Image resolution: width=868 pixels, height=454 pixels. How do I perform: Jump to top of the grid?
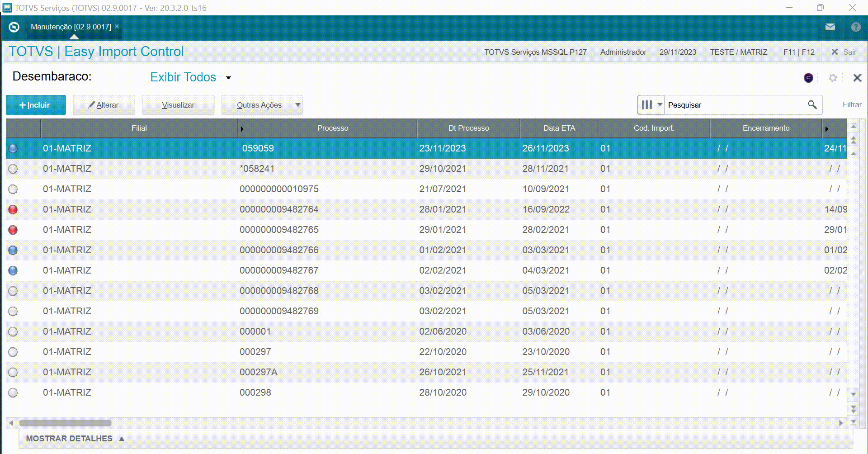(853, 126)
